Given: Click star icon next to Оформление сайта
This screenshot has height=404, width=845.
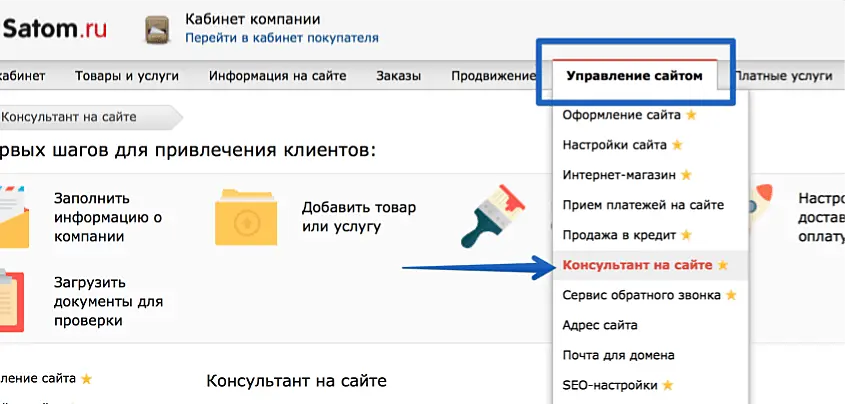Looking at the screenshot, I should (x=691, y=115).
